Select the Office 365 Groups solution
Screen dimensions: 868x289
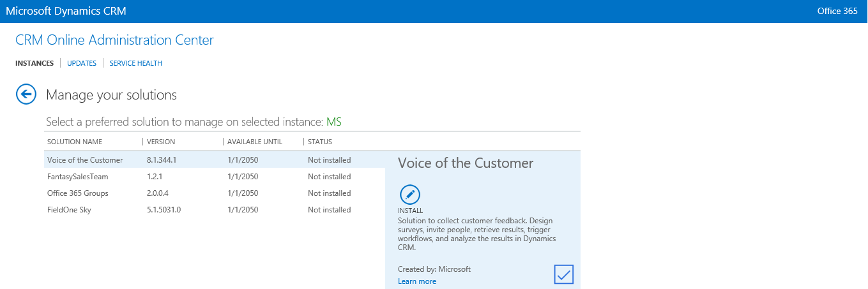coord(78,193)
